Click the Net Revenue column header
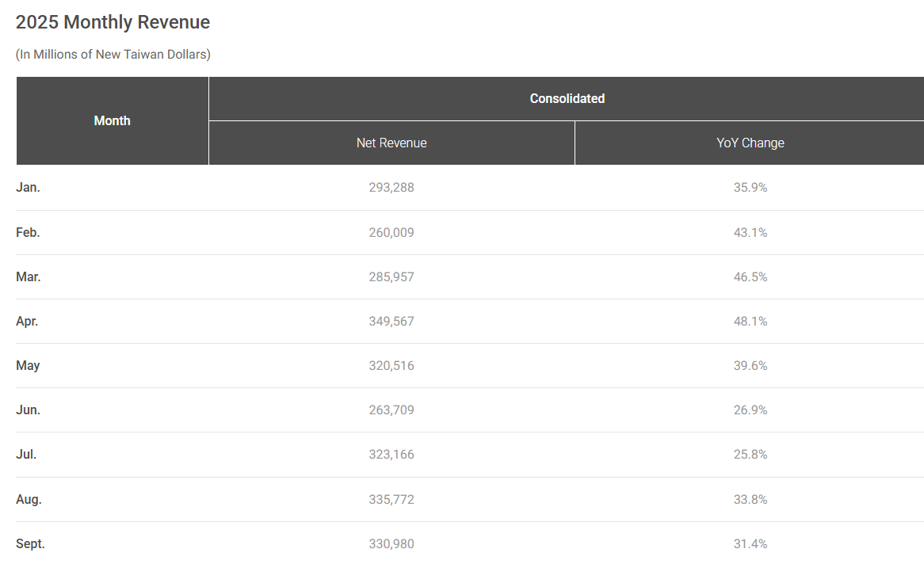Viewport: 924px width, 564px height. (391, 143)
